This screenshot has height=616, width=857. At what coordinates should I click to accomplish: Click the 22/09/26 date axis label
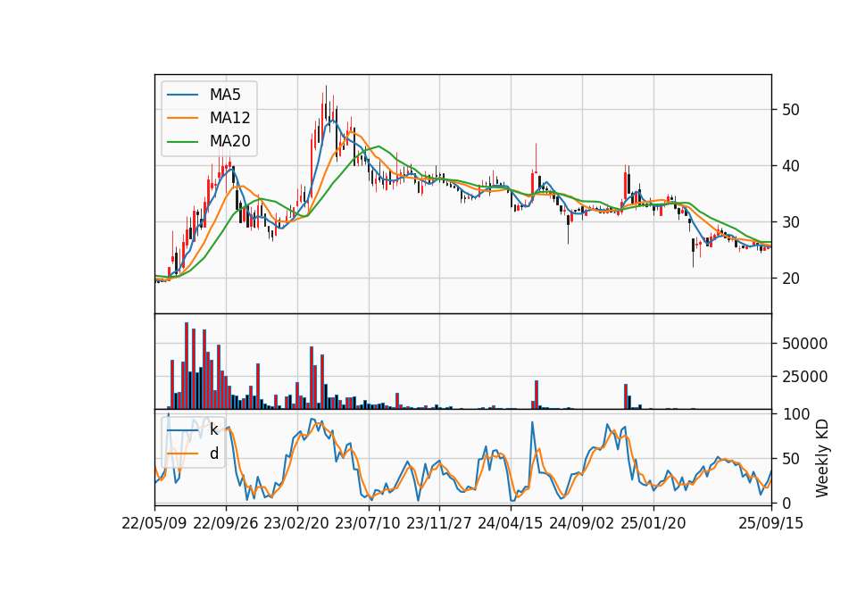(x=226, y=523)
